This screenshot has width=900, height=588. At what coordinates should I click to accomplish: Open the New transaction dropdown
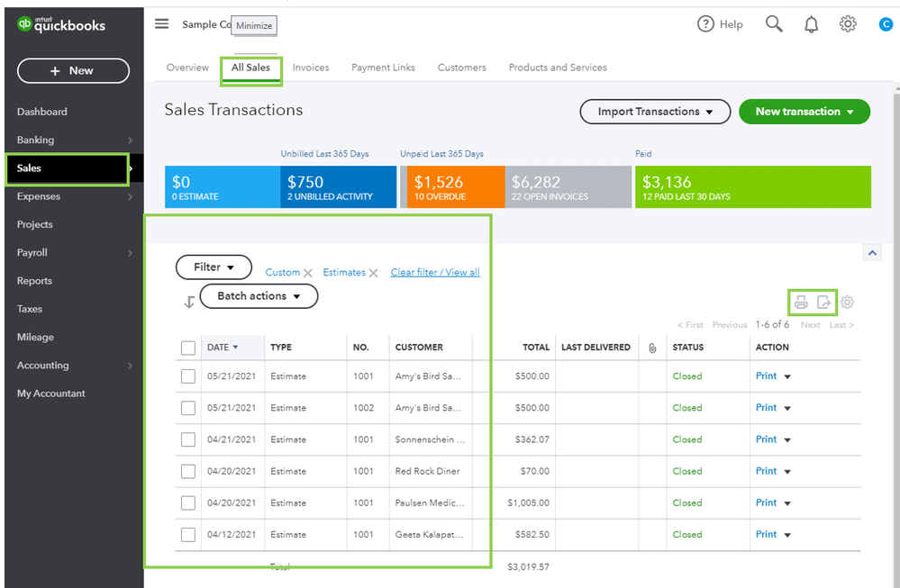tap(805, 112)
